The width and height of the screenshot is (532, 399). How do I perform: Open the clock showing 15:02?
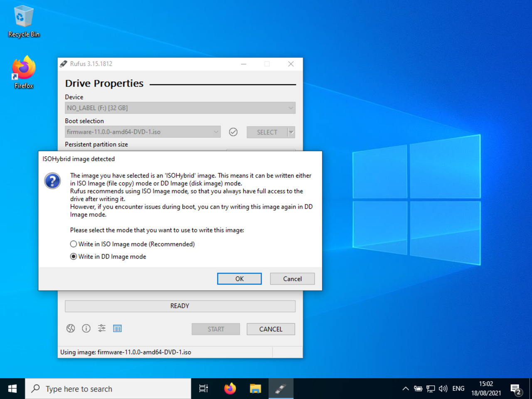click(486, 388)
